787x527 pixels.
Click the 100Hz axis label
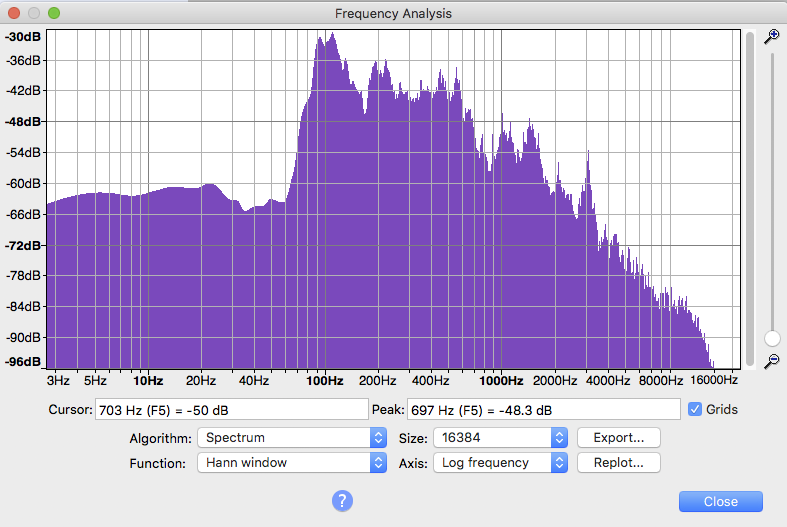[325, 381]
